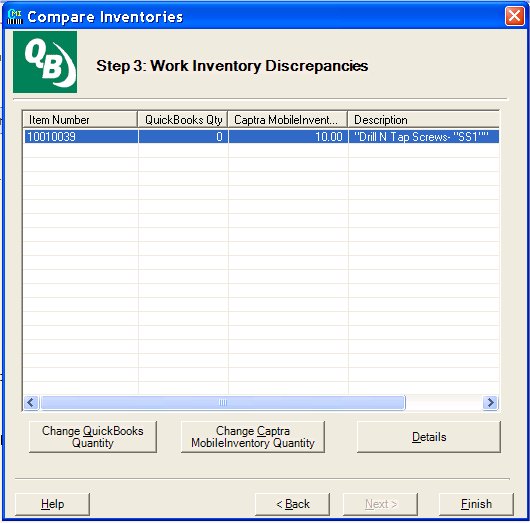Go back with the Back button
This screenshot has height=523, width=530.
point(292,504)
